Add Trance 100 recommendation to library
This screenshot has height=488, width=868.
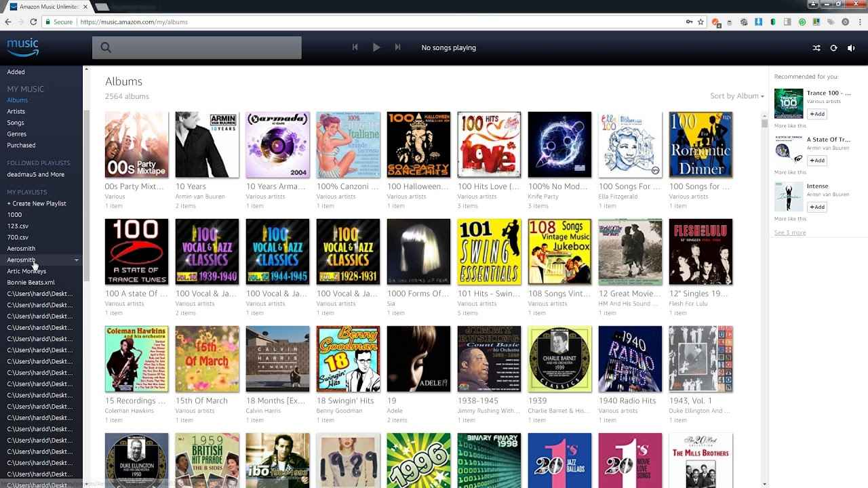[x=816, y=114]
